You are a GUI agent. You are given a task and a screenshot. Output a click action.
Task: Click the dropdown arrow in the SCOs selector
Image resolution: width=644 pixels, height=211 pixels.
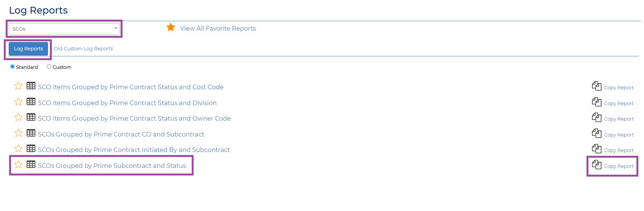[x=116, y=28]
